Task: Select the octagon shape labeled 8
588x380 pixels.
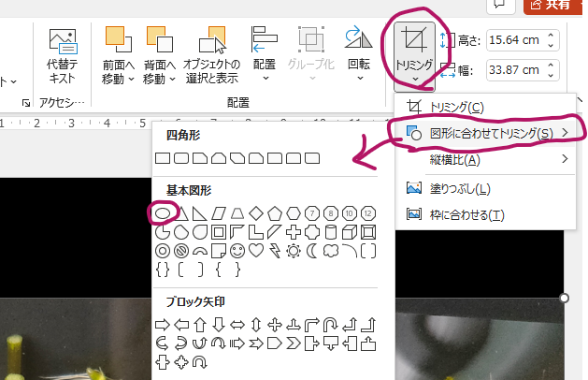Action: pyautogui.click(x=331, y=213)
